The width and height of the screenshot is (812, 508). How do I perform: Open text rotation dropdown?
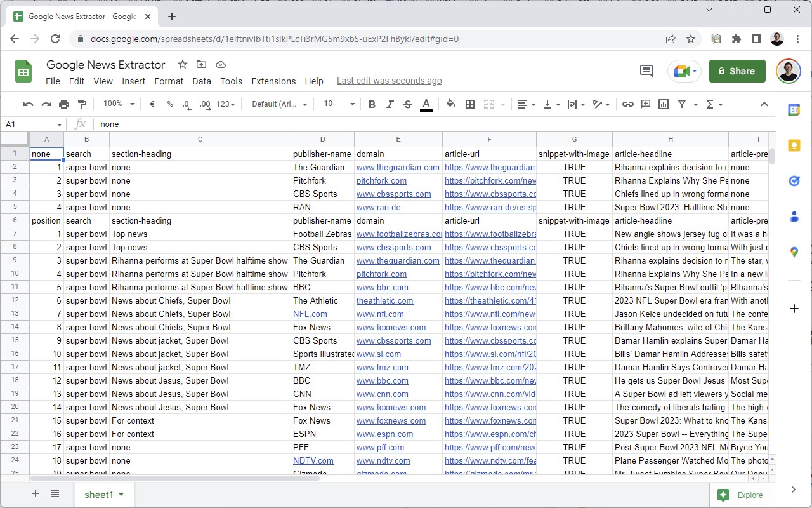point(601,104)
